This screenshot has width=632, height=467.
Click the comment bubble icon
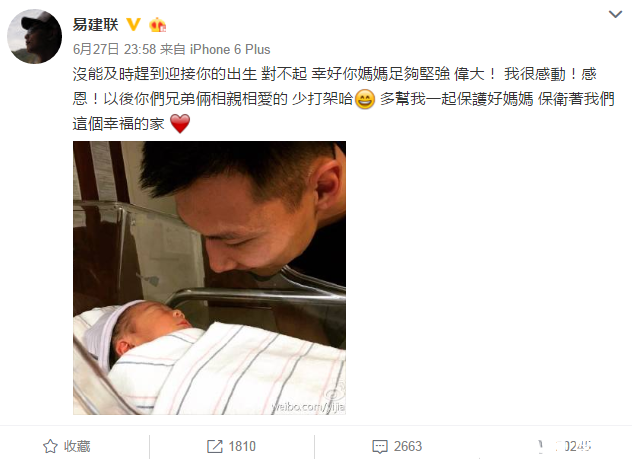(x=380, y=447)
